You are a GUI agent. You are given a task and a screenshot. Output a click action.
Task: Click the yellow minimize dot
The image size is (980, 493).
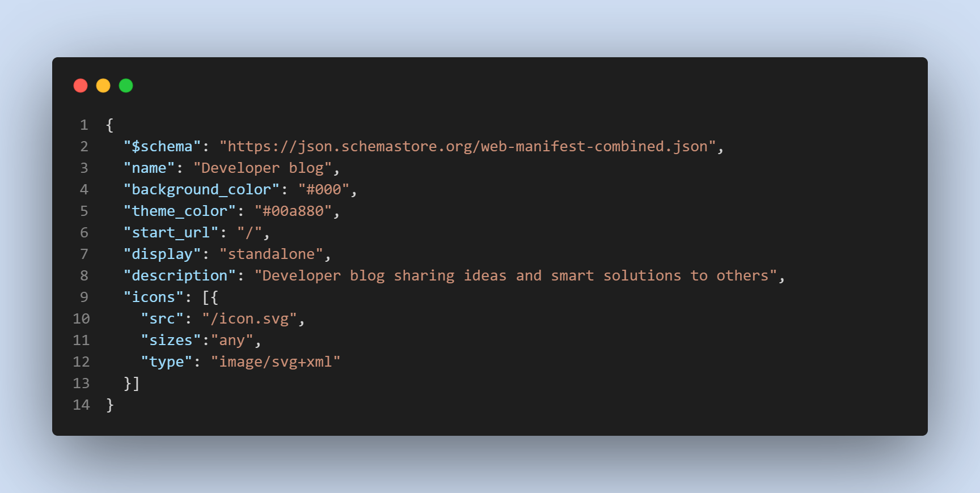pos(103,86)
